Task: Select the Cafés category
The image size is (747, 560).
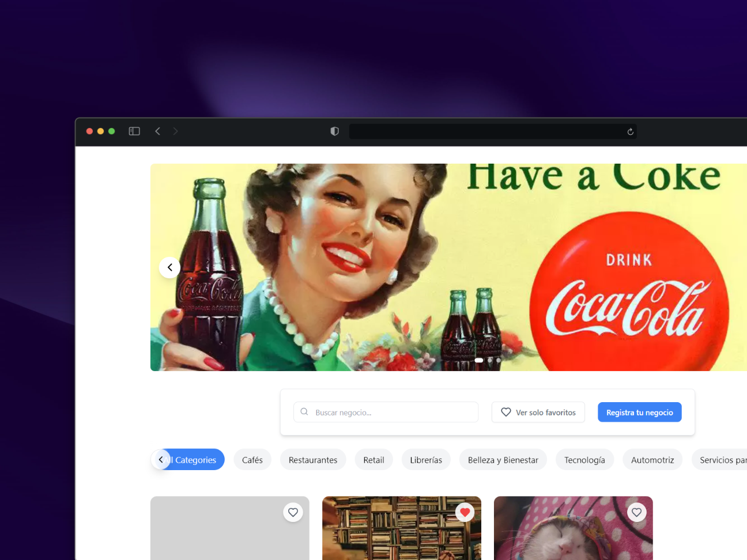Action: coord(252,459)
